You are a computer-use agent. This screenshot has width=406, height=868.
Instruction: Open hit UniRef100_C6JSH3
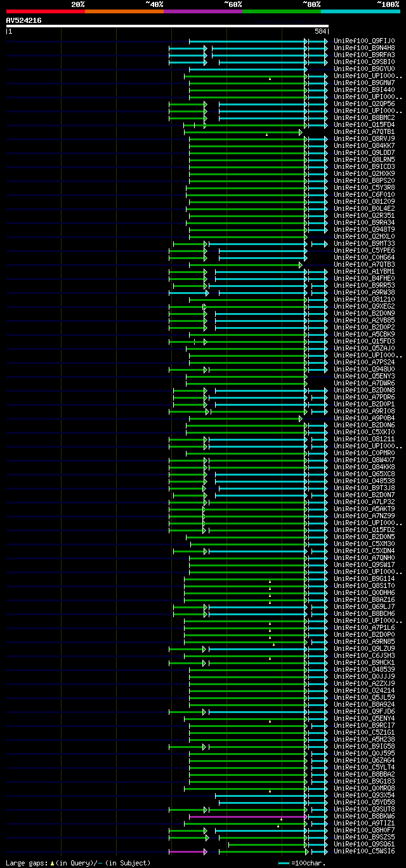pyautogui.click(x=363, y=655)
